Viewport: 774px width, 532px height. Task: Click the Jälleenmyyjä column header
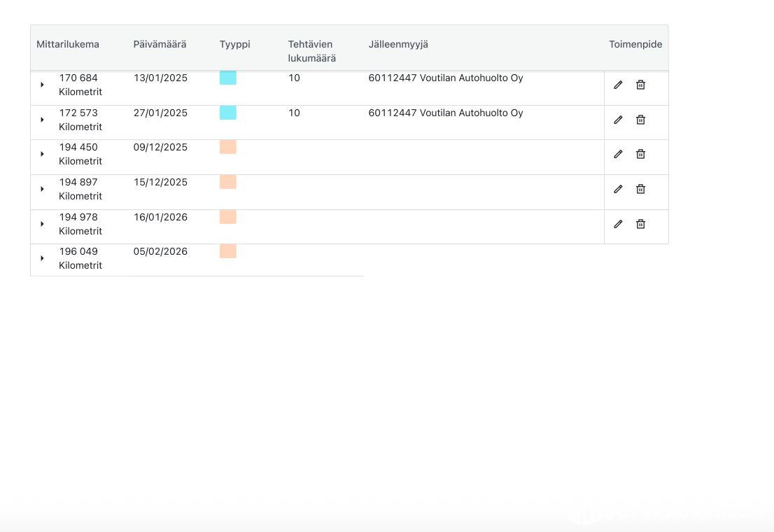pyautogui.click(x=398, y=44)
